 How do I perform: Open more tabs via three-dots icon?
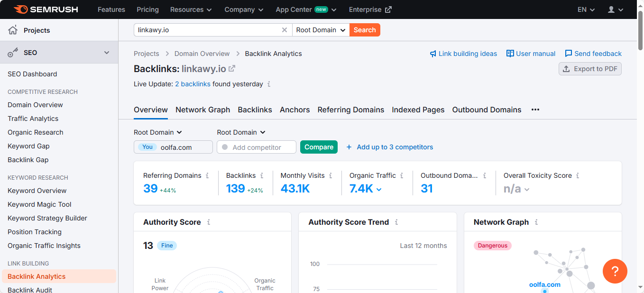(x=535, y=110)
